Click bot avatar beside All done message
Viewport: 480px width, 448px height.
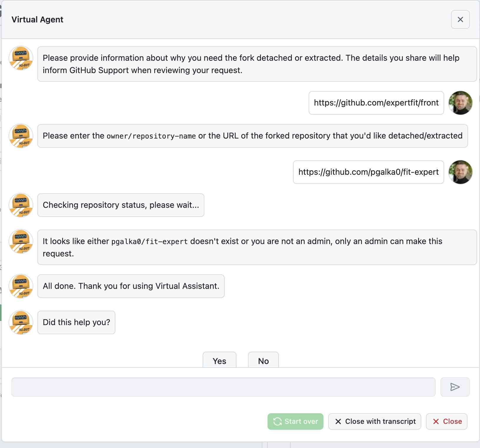coord(21,286)
